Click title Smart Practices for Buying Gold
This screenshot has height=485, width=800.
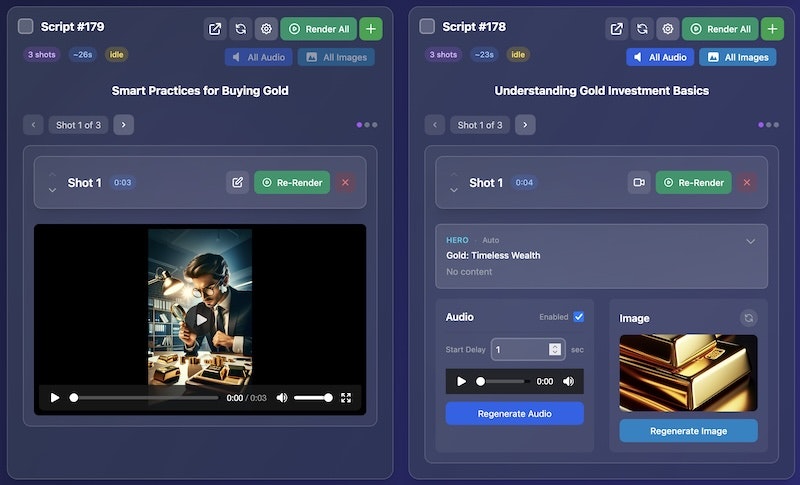tap(200, 91)
